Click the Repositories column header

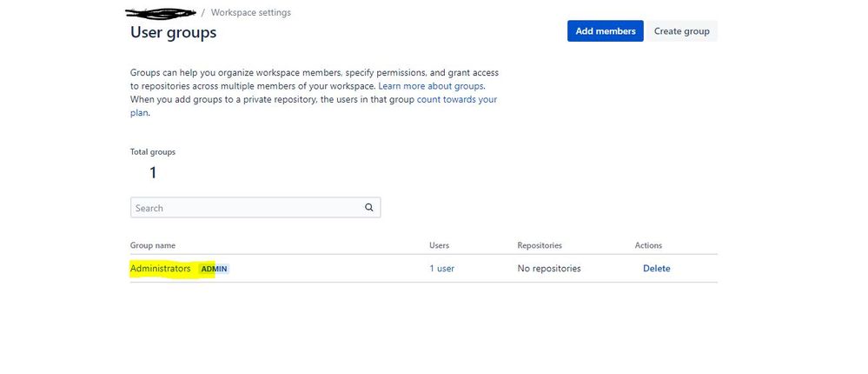tap(540, 245)
